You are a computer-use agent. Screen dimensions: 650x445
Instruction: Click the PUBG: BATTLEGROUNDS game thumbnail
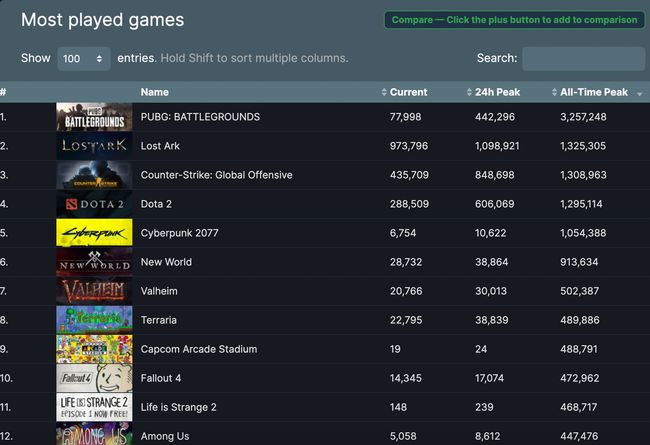tap(93, 117)
